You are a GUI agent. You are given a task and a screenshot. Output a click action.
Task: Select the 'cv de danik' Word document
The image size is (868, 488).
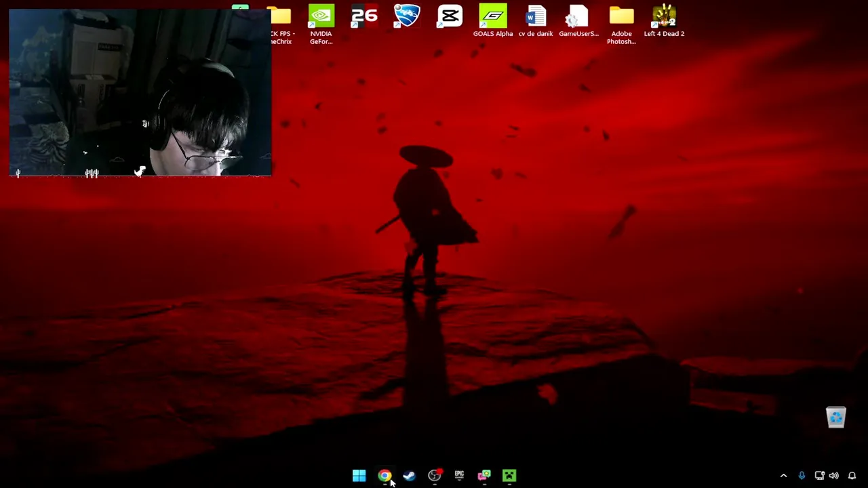(x=536, y=21)
